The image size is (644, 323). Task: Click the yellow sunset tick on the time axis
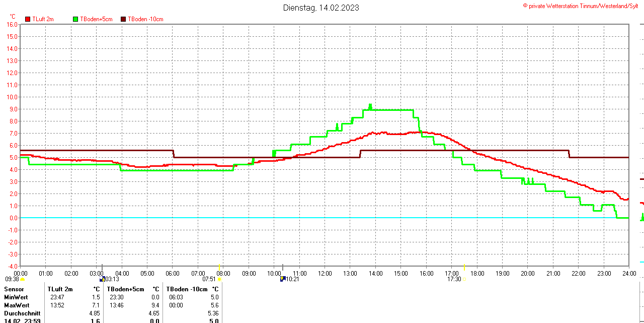[x=464, y=267]
